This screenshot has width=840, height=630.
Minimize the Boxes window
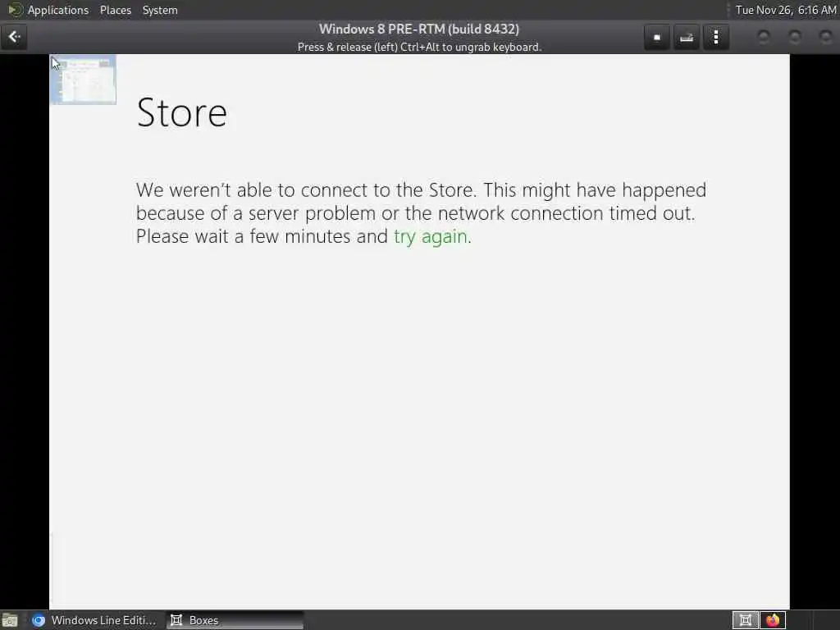pyautogui.click(x=764, y=37)
